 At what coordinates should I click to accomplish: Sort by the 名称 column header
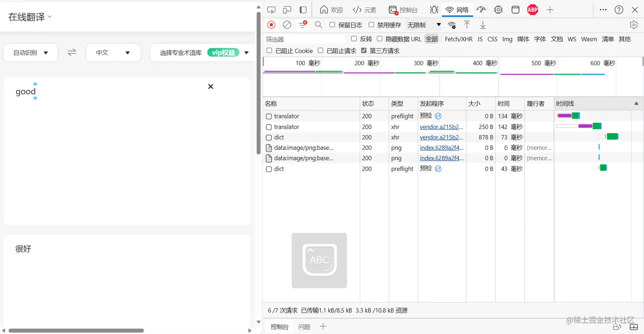tap(311, 104)
